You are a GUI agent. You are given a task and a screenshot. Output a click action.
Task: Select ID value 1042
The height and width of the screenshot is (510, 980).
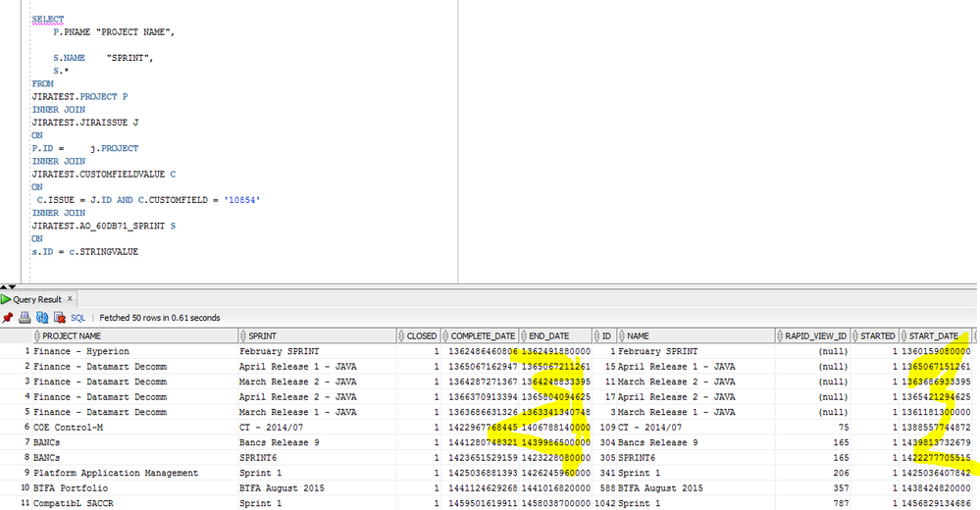(x=604, y=503)
